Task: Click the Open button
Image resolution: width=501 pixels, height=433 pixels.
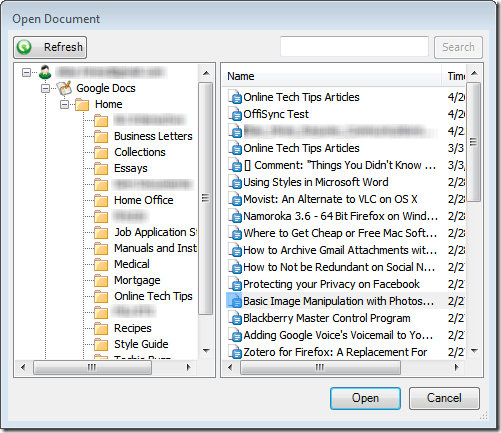Action: (x=365, y=398)
